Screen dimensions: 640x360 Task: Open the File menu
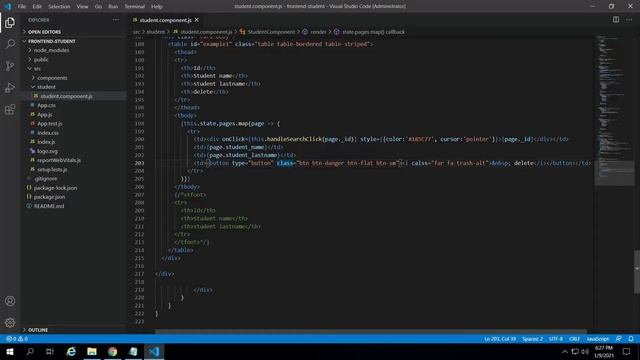click(x=22, y=6)
